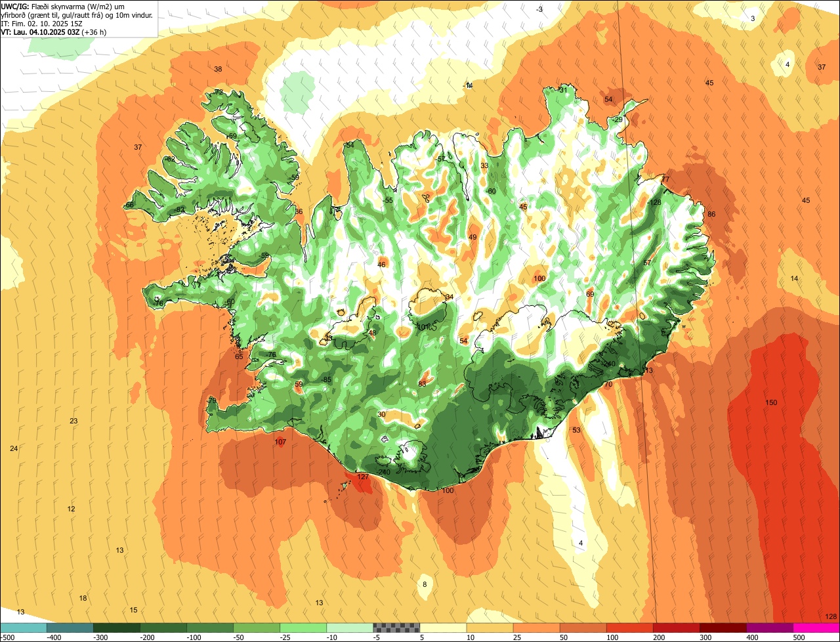The height and width of the screenshot is (642, 840).
Task: Select the dark maroon 300 to 400 legend swatch
Action: click(x=723, y=628)
